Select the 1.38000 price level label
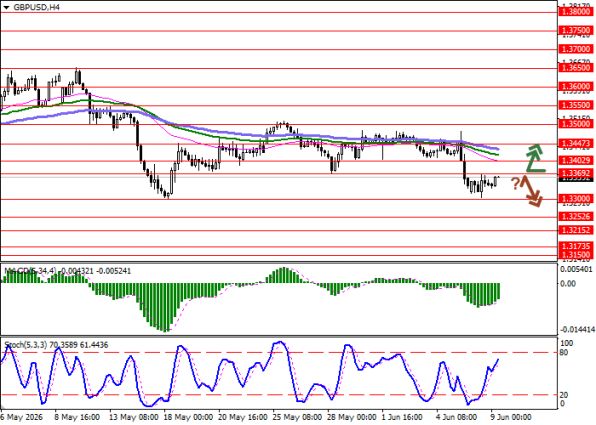This screenshot has height=425, width=596. tap(576, 12)
